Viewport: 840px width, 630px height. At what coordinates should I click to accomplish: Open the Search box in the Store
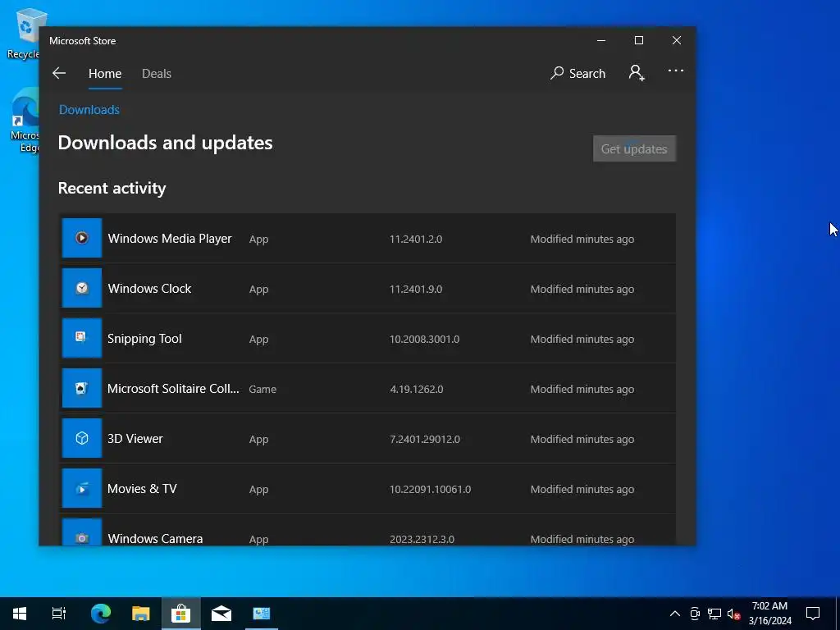(x=577, y=73)
